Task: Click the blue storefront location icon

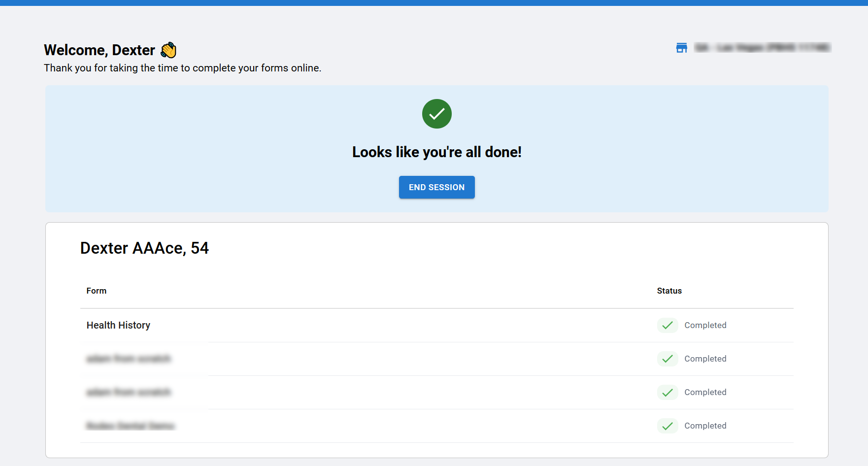Action: [x=681, y=48]
